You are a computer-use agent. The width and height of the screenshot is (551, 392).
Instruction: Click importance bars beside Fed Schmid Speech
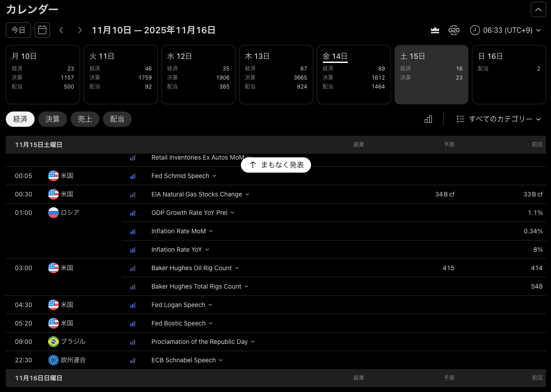tap(133, 176)
